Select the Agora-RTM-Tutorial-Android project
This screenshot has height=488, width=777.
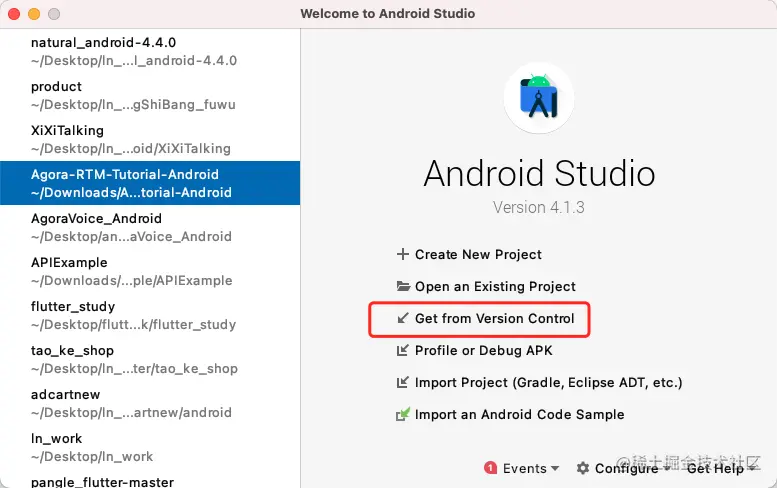pyautogui.click(x=150, y=183)
